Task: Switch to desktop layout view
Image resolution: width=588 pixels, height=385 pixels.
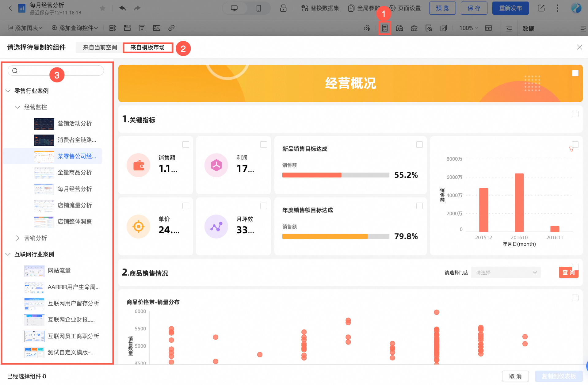Action: click(x=234, y=8)
